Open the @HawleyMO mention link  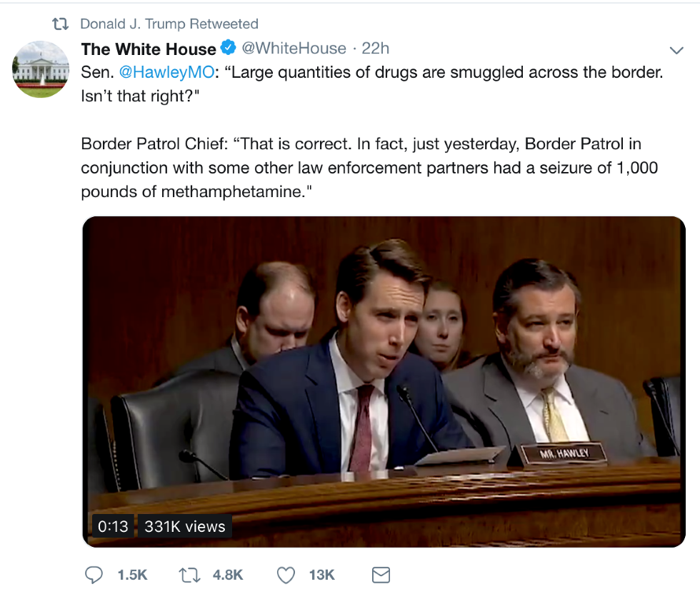(x=161, y=73)
